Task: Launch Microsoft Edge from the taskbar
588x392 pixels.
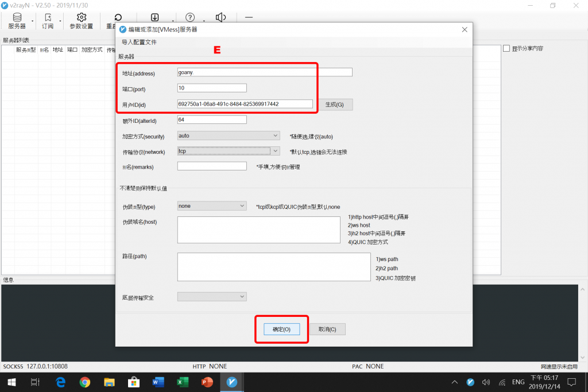Action: [x=60, y=382]
